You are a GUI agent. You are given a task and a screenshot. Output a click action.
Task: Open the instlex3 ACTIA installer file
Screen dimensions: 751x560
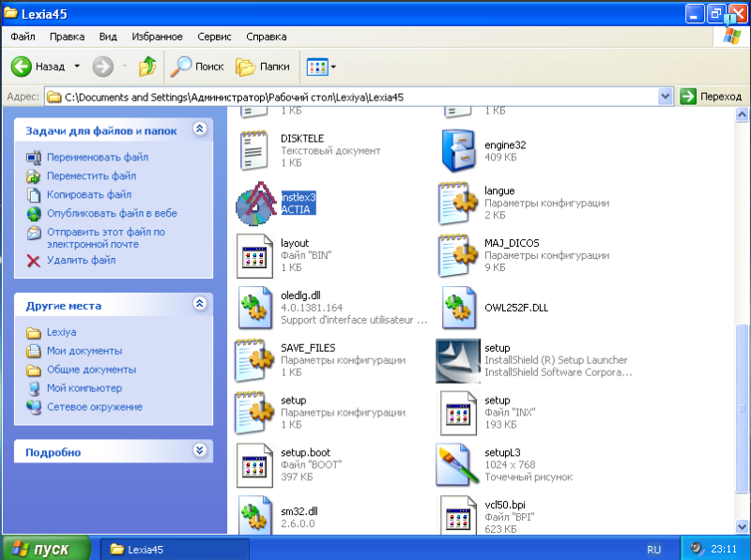(256, 203)
